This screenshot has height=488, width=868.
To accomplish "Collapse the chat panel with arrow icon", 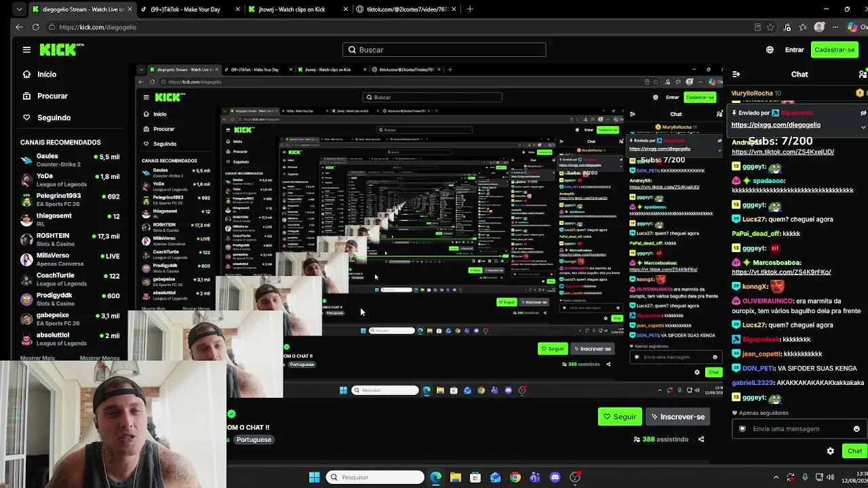I will (736, 75).
